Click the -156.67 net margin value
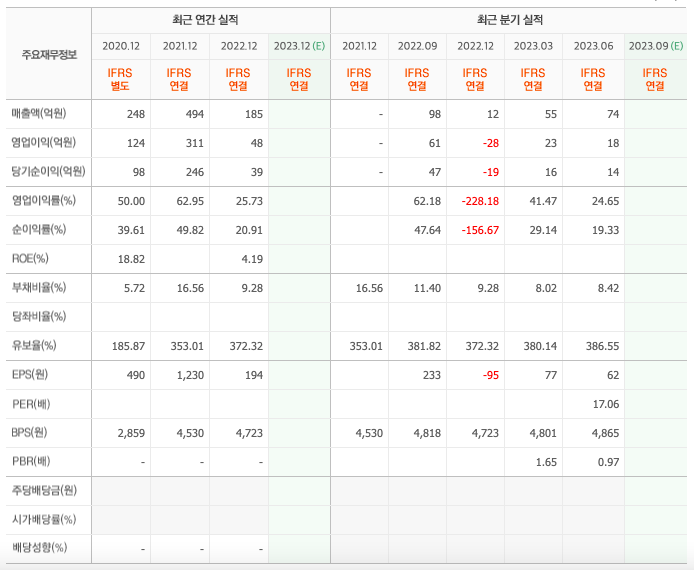This screenshot has height=570, width=694. [480, 230]
